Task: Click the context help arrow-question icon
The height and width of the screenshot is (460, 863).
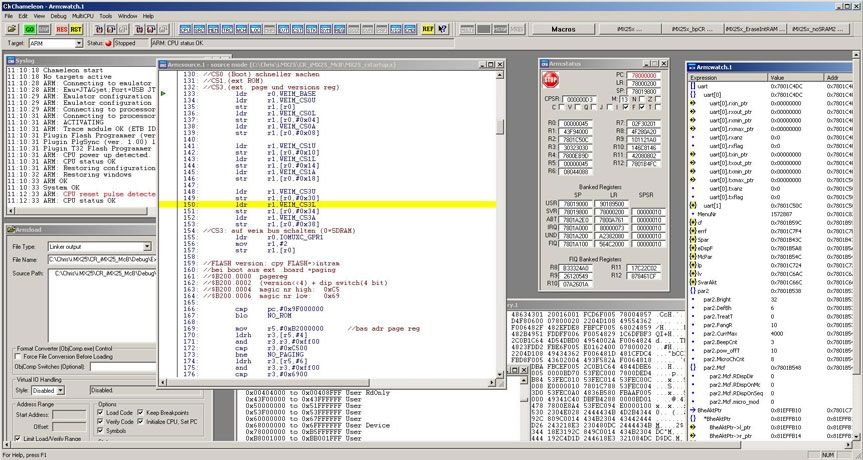Action: click(x=443, y=29)
